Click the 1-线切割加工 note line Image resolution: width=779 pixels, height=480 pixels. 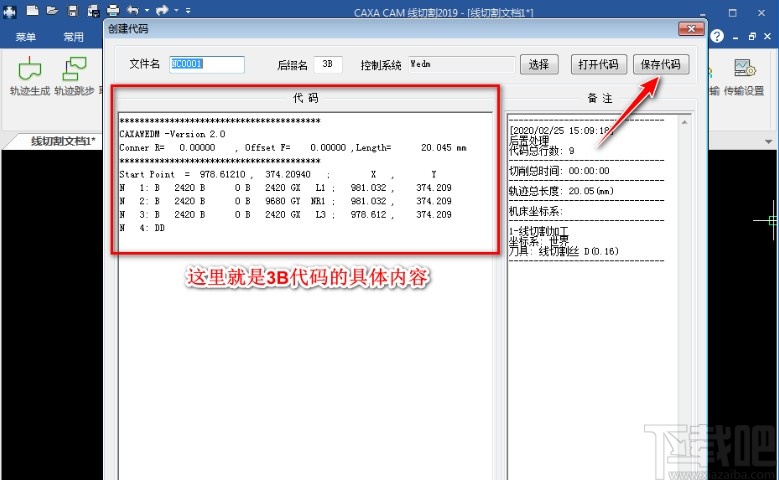click(x=539, y=231)
